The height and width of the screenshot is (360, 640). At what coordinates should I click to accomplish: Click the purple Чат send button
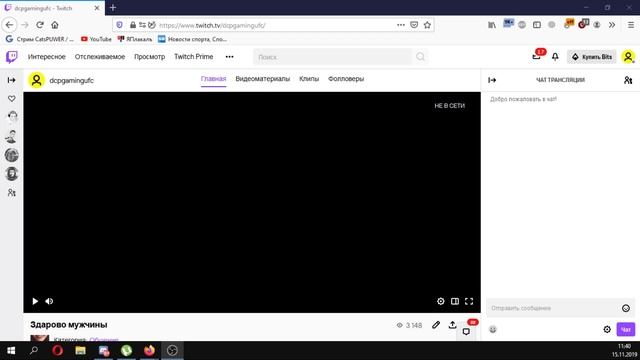coord(626,329)
